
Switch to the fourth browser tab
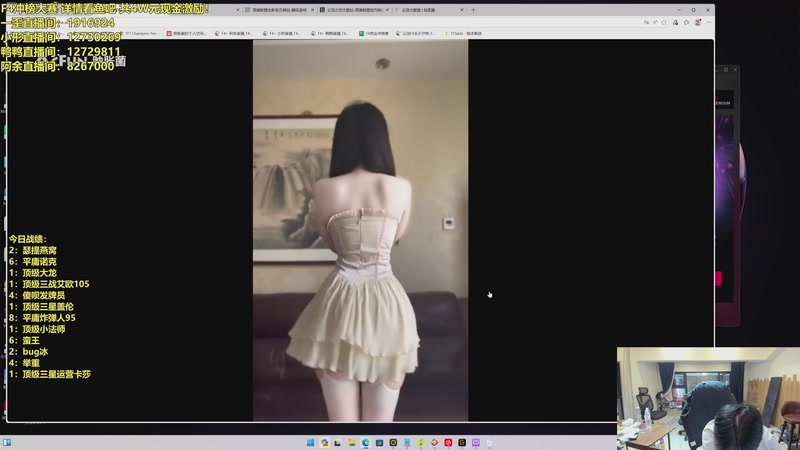tap(429, 10)
